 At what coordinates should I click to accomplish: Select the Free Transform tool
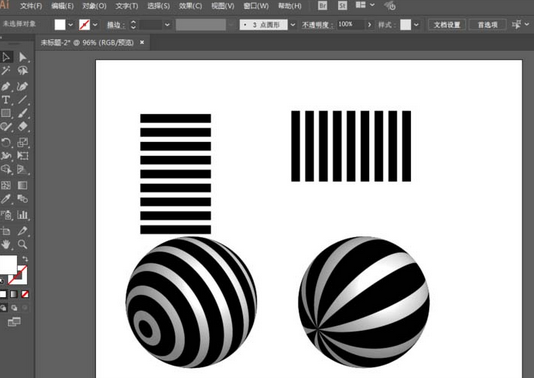tap(22, 156)
